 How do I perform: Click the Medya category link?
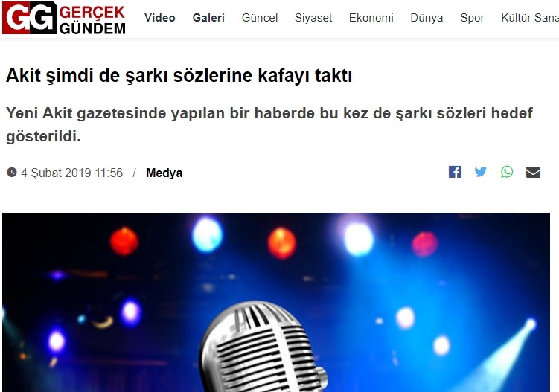coord(164,173)
